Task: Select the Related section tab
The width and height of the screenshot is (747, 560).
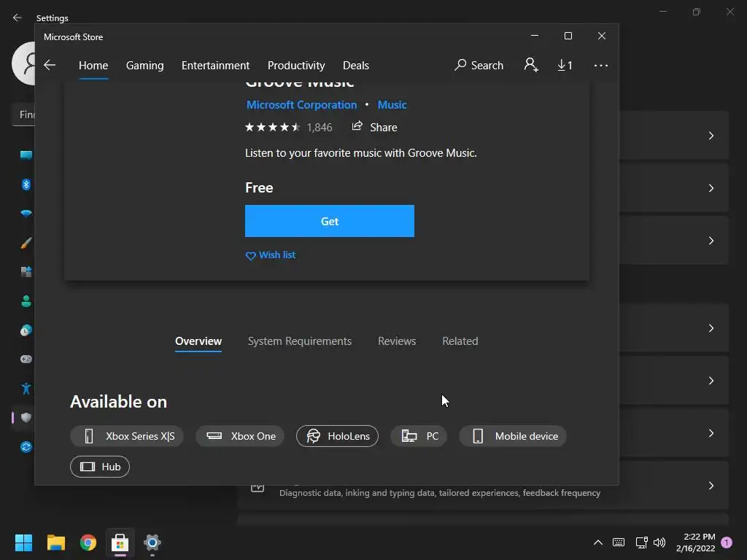Action: tap(460, 341)
